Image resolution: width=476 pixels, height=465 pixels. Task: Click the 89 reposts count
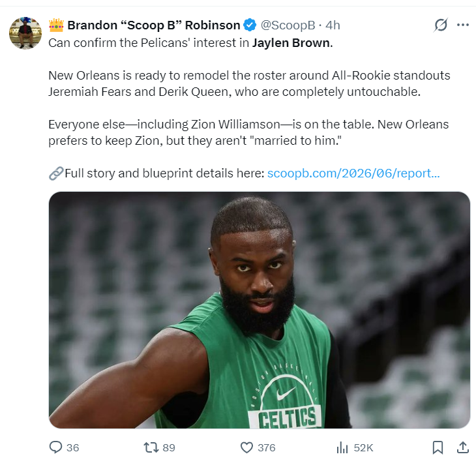(169, 447)
